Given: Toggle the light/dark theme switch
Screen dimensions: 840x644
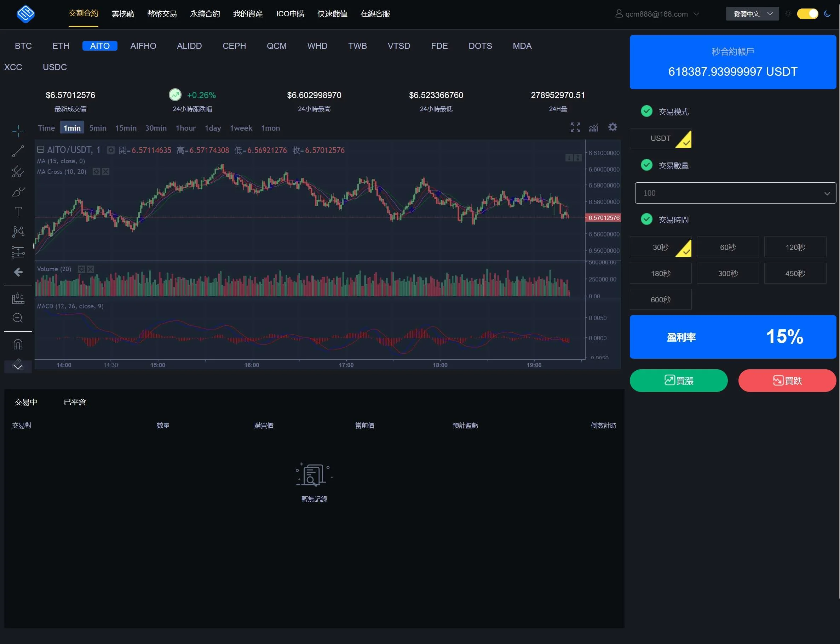Looking at the screenshot, I should coord(807,14).
